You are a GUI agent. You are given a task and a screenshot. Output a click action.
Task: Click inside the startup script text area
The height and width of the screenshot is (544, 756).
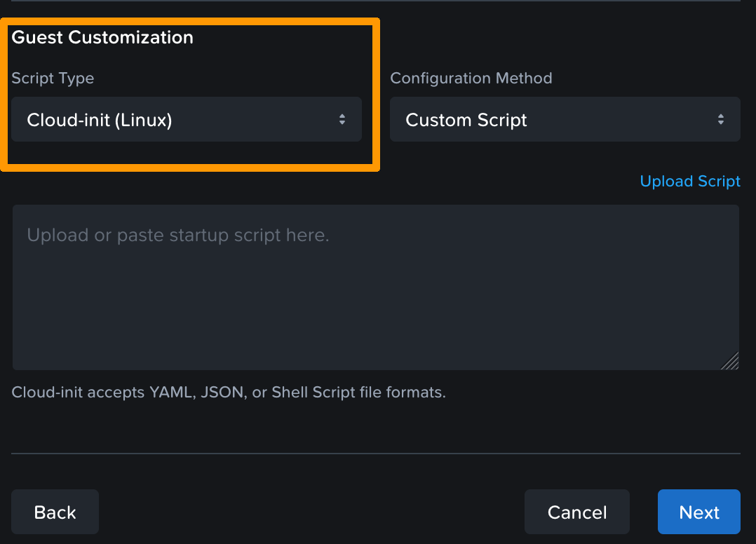coord(376,287)
